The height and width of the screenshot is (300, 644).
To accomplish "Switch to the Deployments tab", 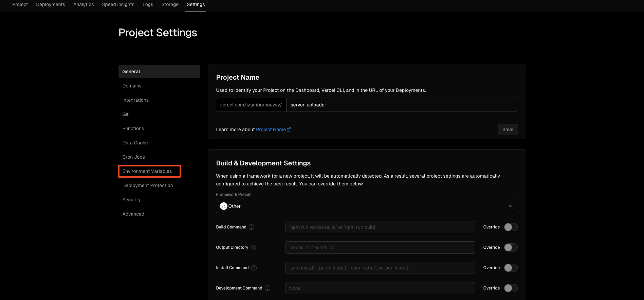I will (x=51, y=4).
